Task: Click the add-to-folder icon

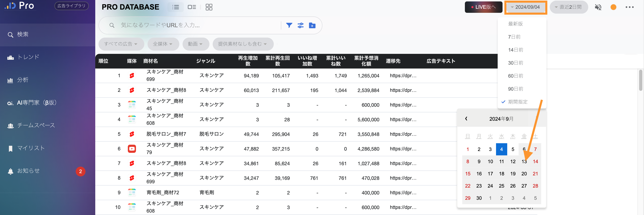Action: [312, 25]
